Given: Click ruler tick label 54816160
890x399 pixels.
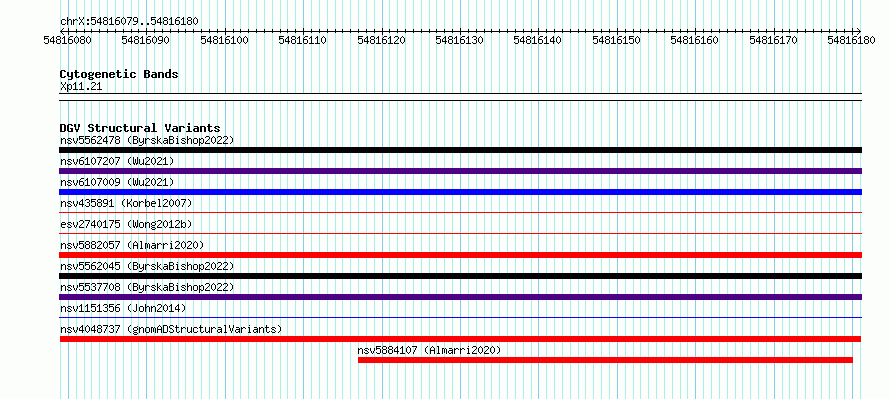Looking at the screenshot, I should [x=695, y=40].
